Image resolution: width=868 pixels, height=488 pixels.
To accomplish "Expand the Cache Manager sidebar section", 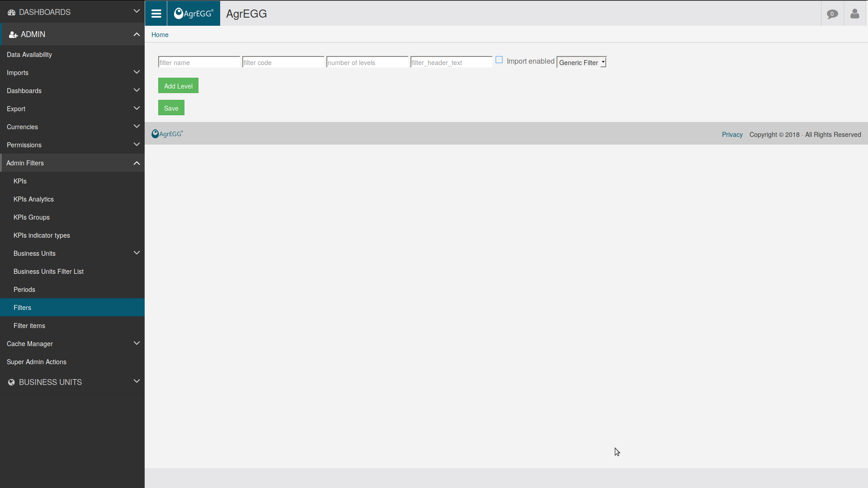I will pos(72,344).
